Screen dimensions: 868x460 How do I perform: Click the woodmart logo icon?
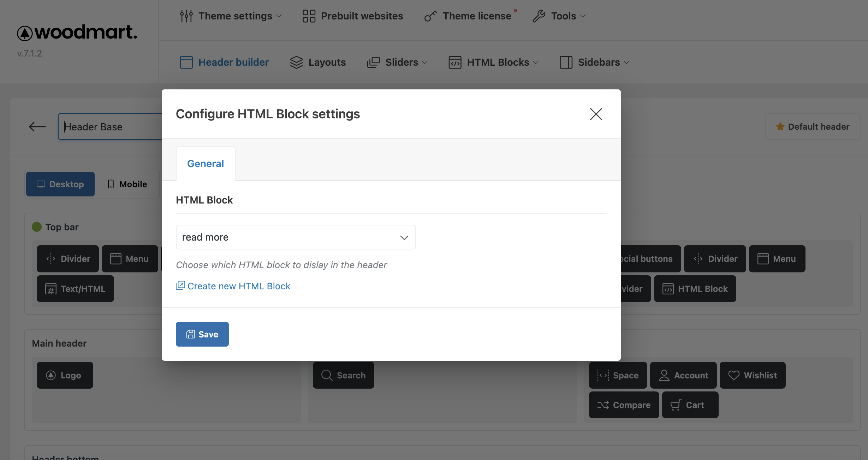tap(25, 33)
